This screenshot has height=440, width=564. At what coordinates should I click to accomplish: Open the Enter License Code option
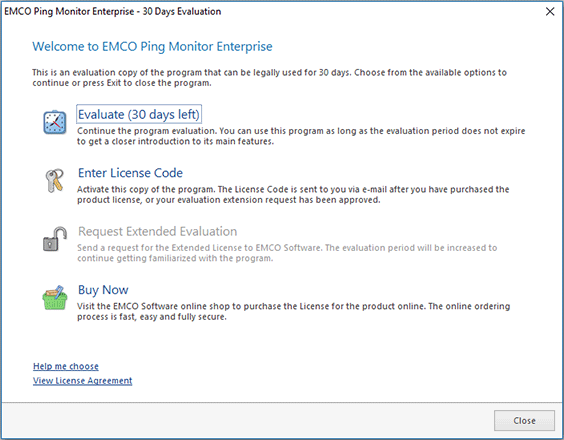(130, 173)
